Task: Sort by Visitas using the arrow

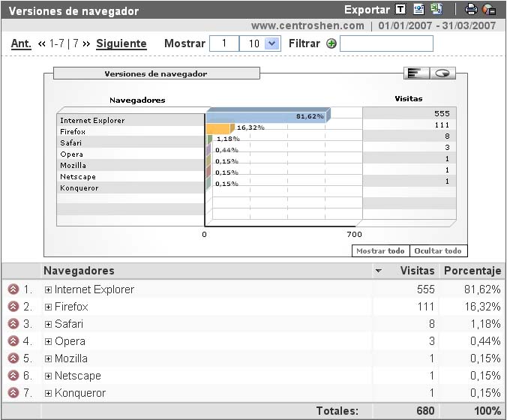Action: click(378, 271)
